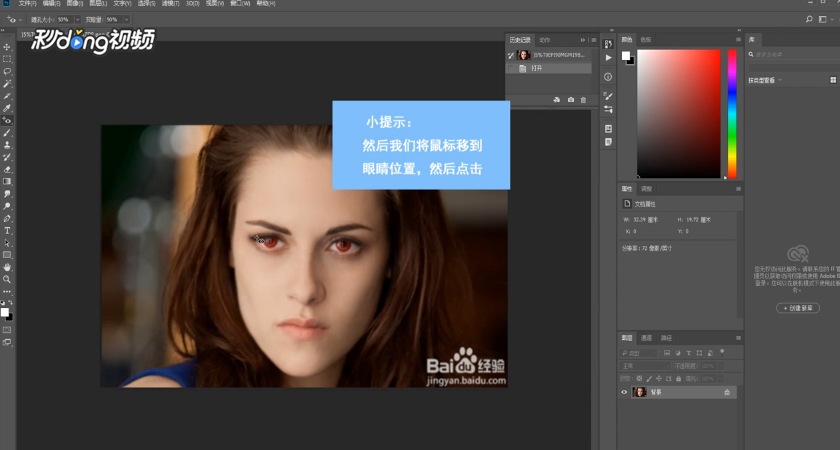Click the 创建新库 button
Image resolution: width=840 pixels, height=450 pixels.
798,308
